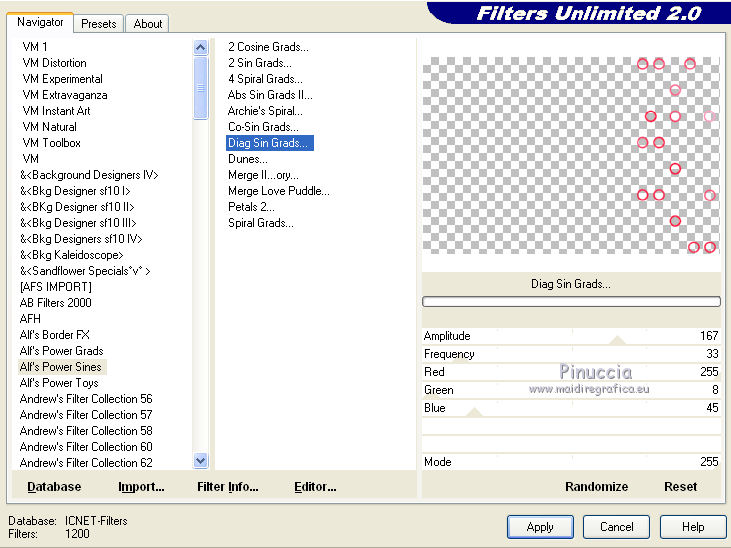Select Andrew's Filter Collection 57
The height and width of the screenshot is (548, 731).
tap(86, 415)
